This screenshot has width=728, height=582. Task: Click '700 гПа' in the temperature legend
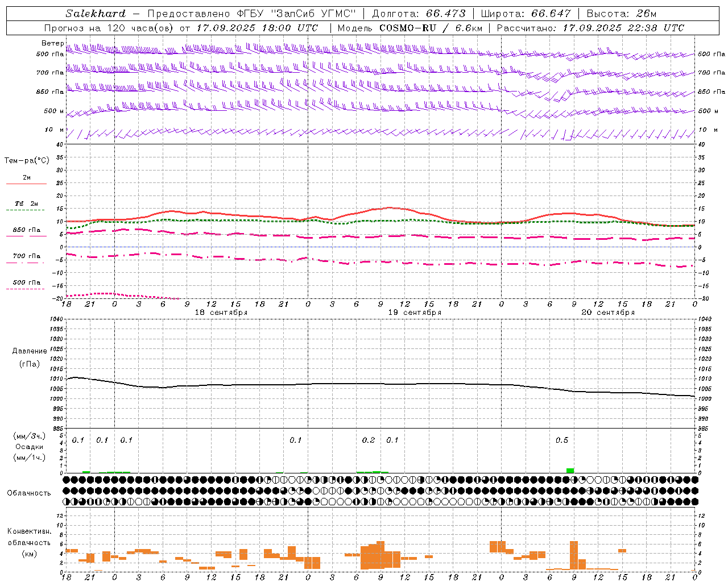click(x=26, y=256)
